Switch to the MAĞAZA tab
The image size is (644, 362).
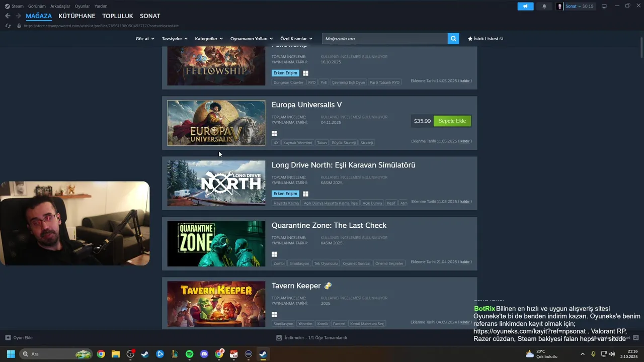(x=39, y=16)
